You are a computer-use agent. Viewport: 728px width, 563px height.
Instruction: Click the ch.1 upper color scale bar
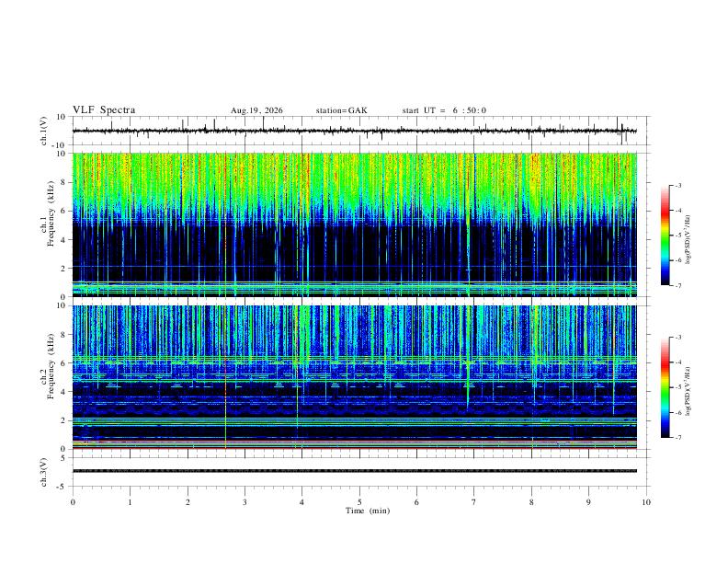pyautogui.click(x=665, y=236)
